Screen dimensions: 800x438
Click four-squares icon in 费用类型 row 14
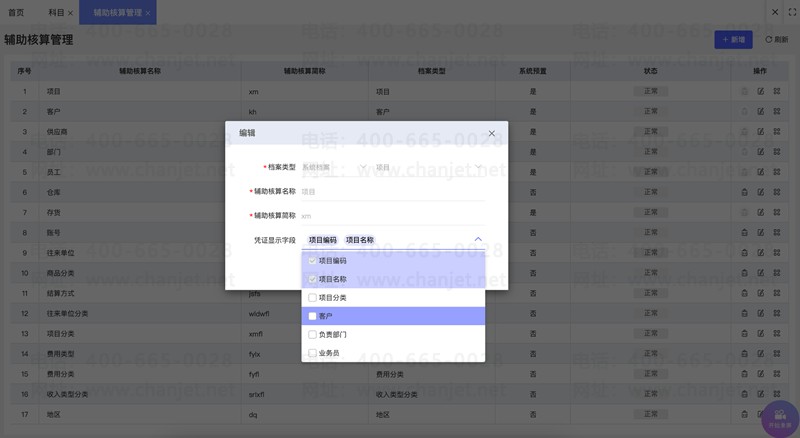(777, 354)
